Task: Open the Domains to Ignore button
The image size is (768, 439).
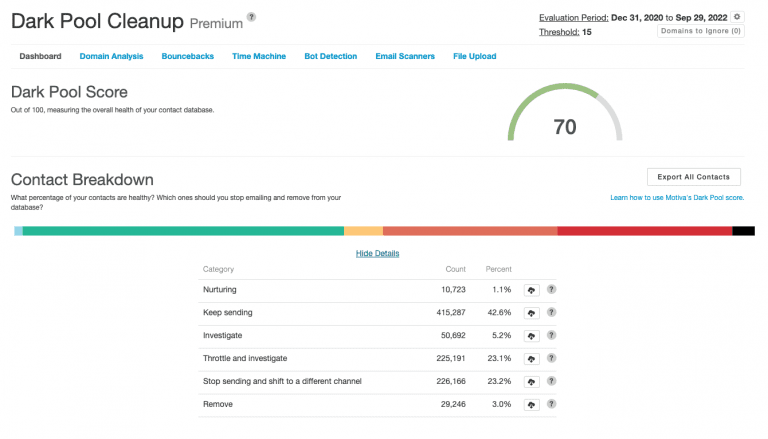Action: [x=700, y=31]
